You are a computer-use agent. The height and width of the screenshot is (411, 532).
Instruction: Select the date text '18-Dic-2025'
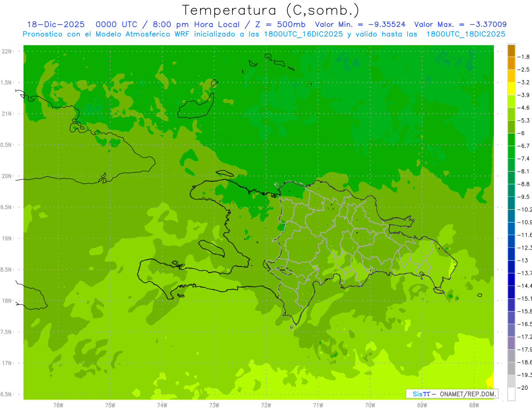(x=56, y=24)
